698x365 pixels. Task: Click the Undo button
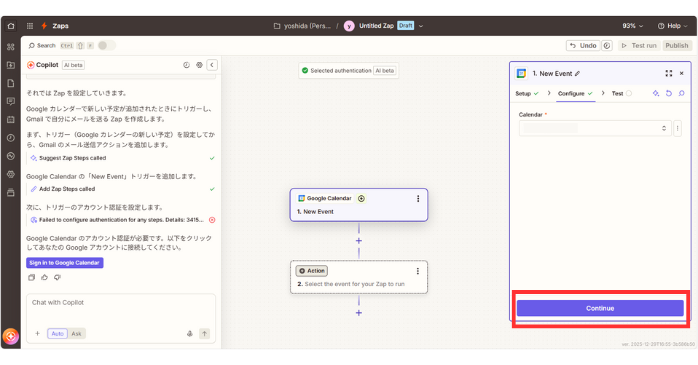pyautogui.click(x=583, y=45)
